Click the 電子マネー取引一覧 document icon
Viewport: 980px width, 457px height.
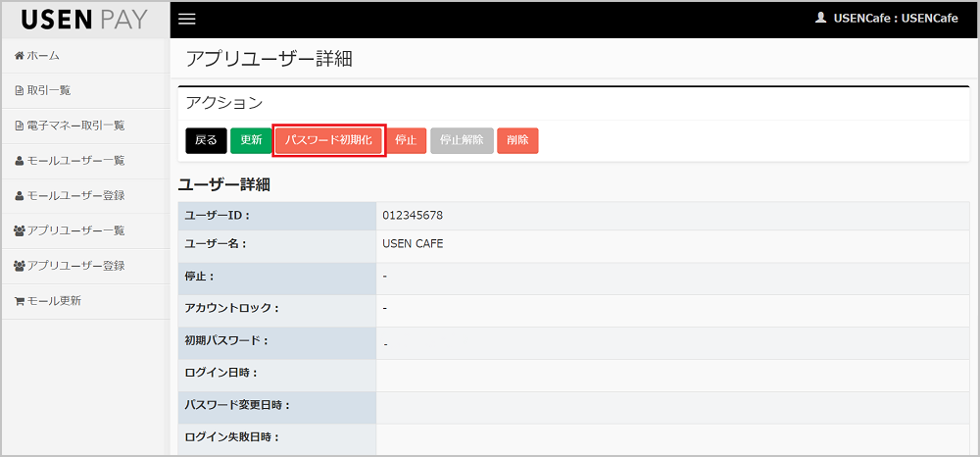(19, 126)
